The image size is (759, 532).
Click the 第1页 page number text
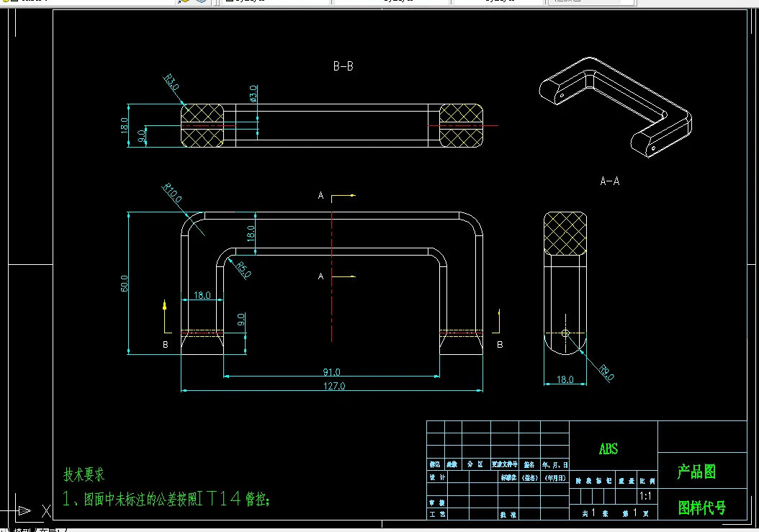[x=636, y=513]
